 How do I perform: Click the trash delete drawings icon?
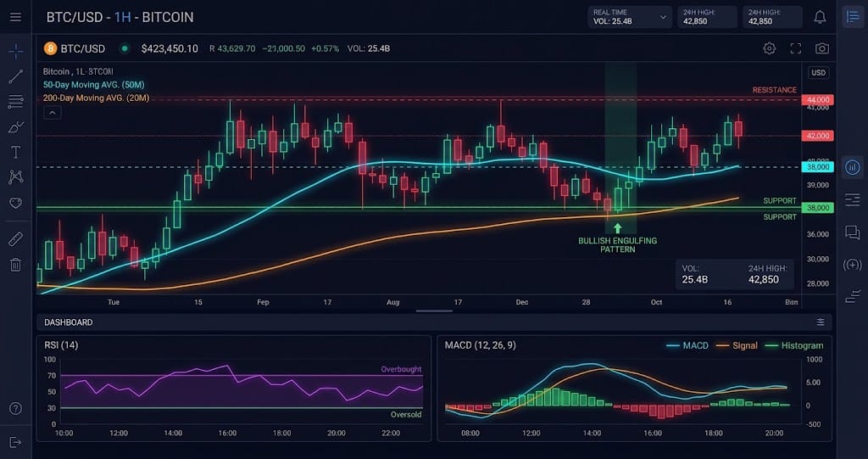click(15, 265)
